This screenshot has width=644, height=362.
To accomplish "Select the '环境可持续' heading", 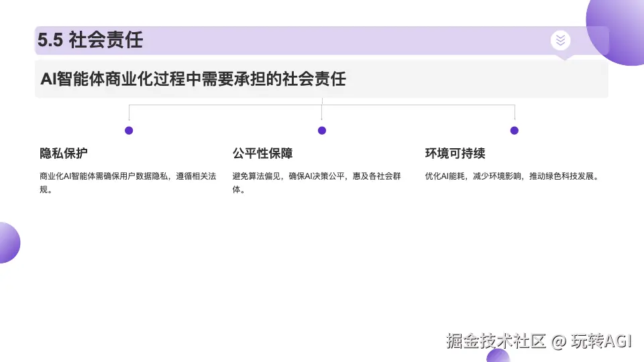I will [455, 154].
